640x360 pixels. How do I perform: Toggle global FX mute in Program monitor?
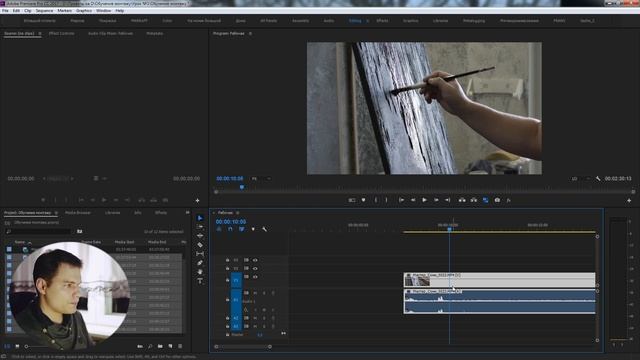[509, 200]
